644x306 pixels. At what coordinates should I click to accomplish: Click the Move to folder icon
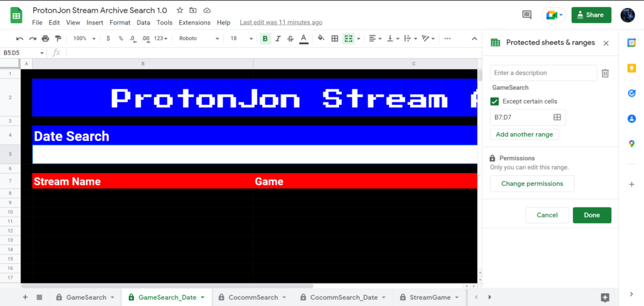tap(193, 10)
